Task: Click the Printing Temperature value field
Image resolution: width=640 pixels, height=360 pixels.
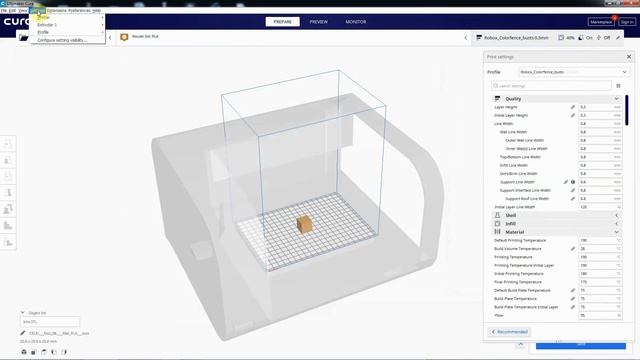Action: [x=600, y=257]
